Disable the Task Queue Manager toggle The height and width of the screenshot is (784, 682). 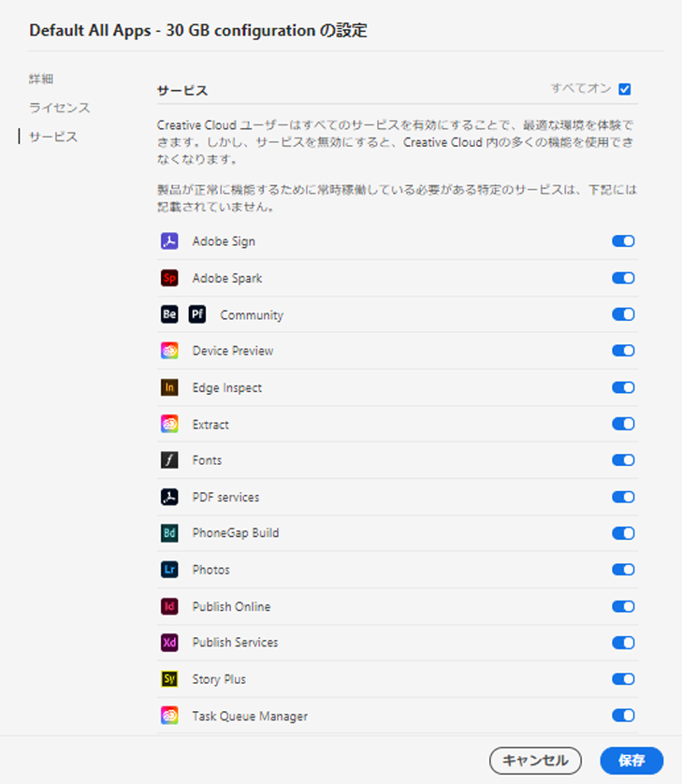tap(623, 716)
